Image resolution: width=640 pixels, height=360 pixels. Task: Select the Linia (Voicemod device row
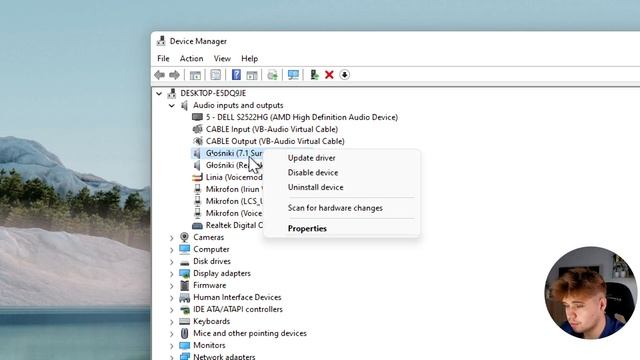click(227, 177)
